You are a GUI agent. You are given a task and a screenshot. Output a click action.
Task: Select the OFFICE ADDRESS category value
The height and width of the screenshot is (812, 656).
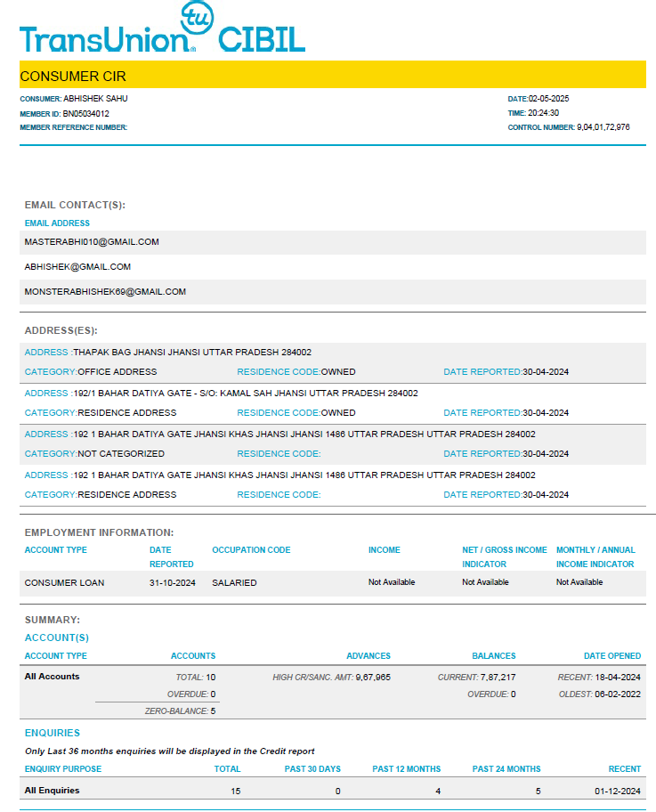(117, 372)
